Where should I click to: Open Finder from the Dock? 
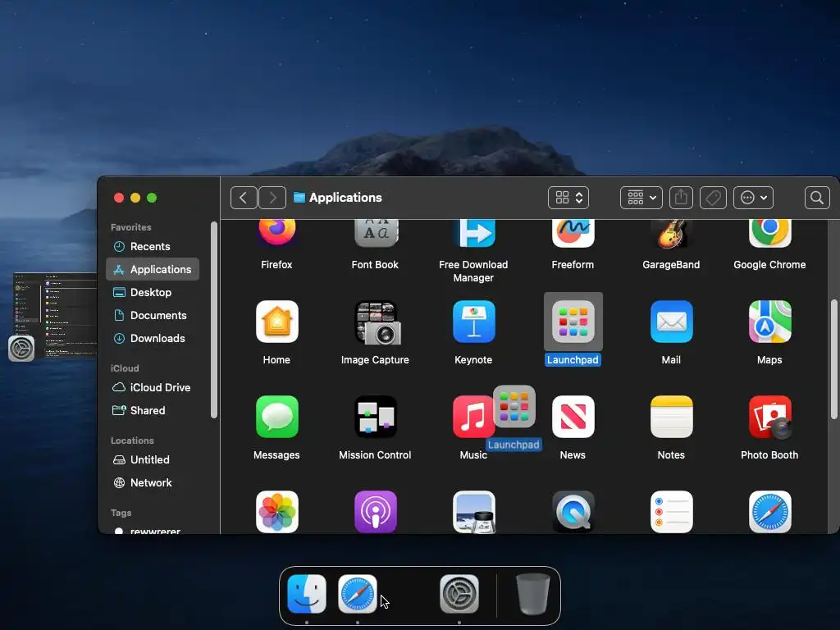pyautogui.click(x=307, y=594)
